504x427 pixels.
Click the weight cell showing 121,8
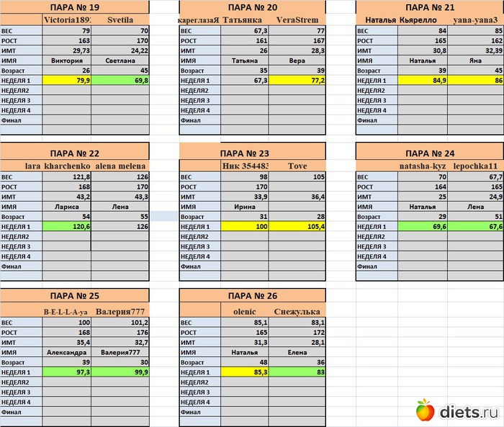coord(67,177)
